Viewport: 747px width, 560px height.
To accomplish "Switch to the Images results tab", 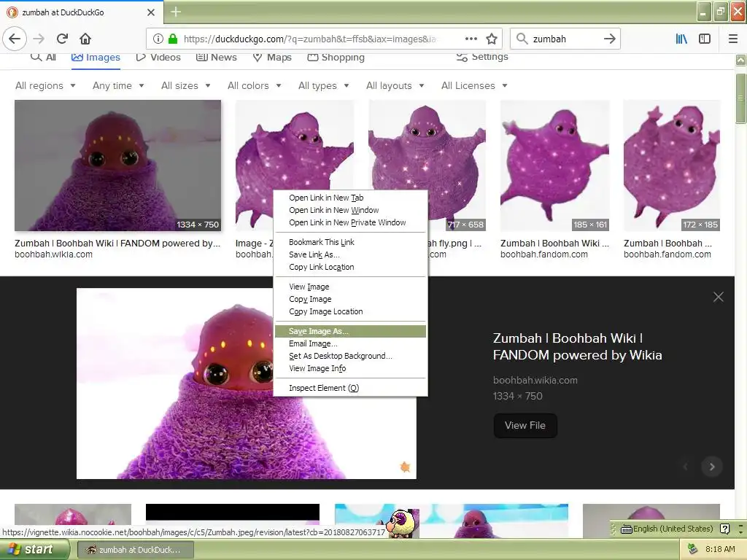I will (x=96, y=58).
